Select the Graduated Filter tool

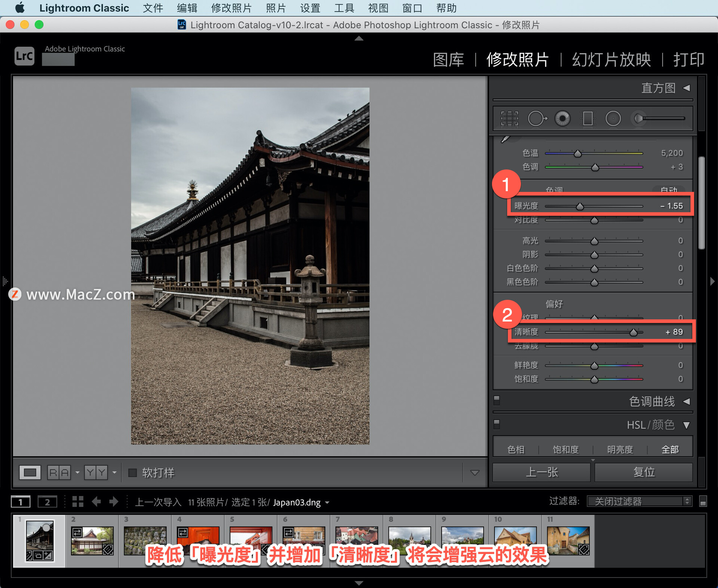[x=587, y=118]
